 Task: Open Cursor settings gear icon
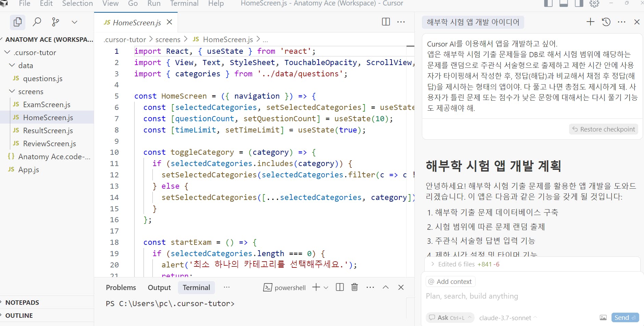(x=594, y=3)
